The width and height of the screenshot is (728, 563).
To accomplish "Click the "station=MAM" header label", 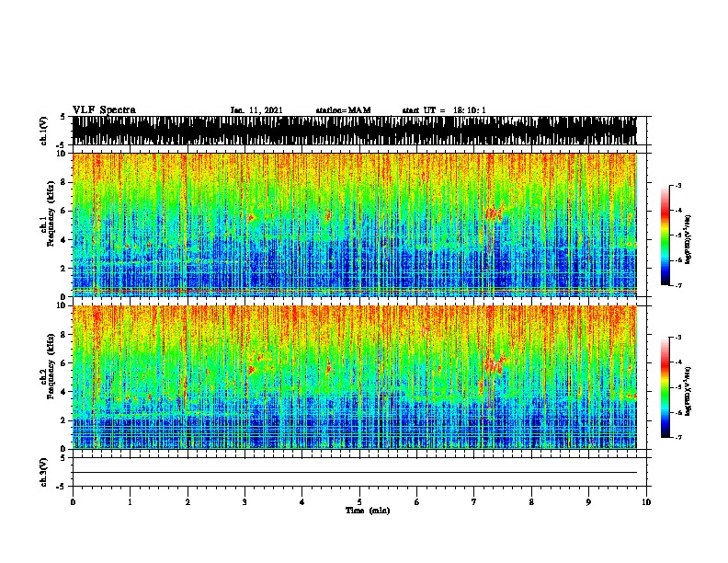I will [x=343, y=110].
